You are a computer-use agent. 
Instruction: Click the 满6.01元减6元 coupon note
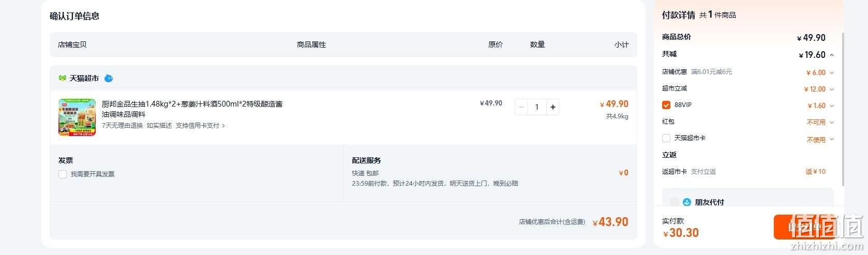[712, 72]
